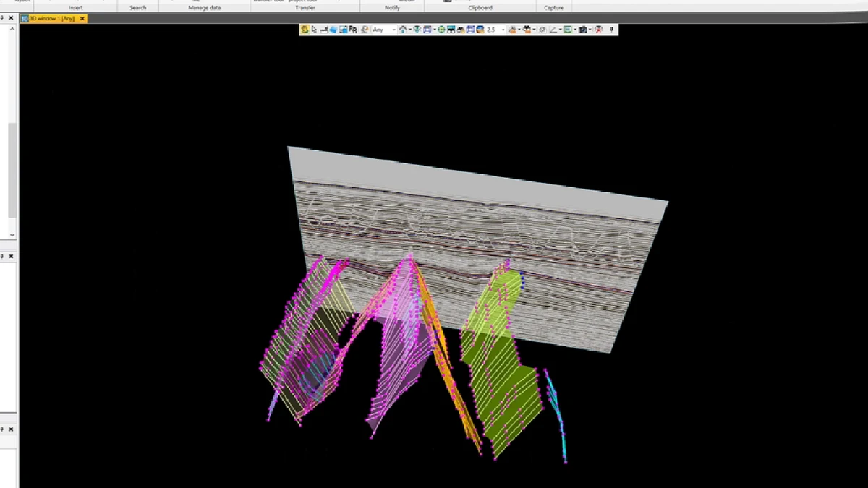Click the pin icon at toolbar end
The height and width of the screenshot is (488, 868).
pyautogui.click(x=611, y=30)
